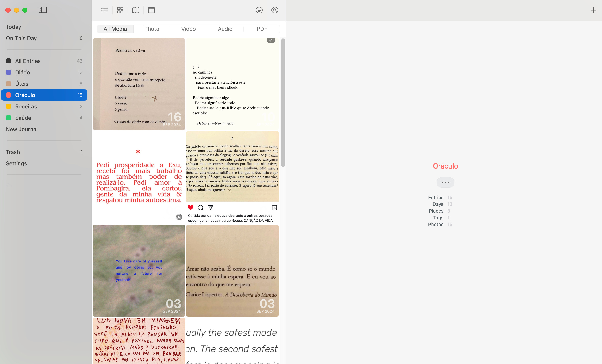Viewport: 602px width, 364px height.
Task: Click the Photos 15 statistic
Action: coord(440,225)
